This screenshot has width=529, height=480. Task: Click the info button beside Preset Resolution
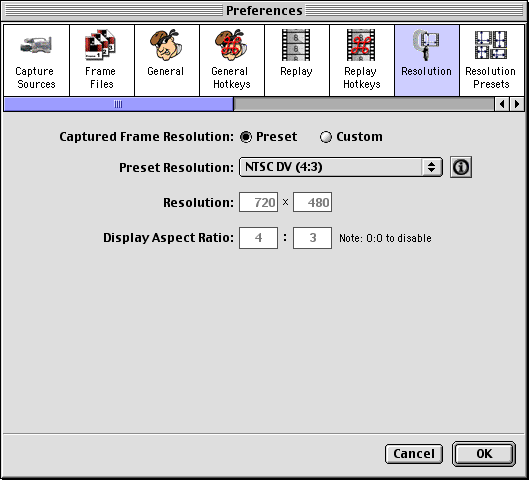(461, 167)
